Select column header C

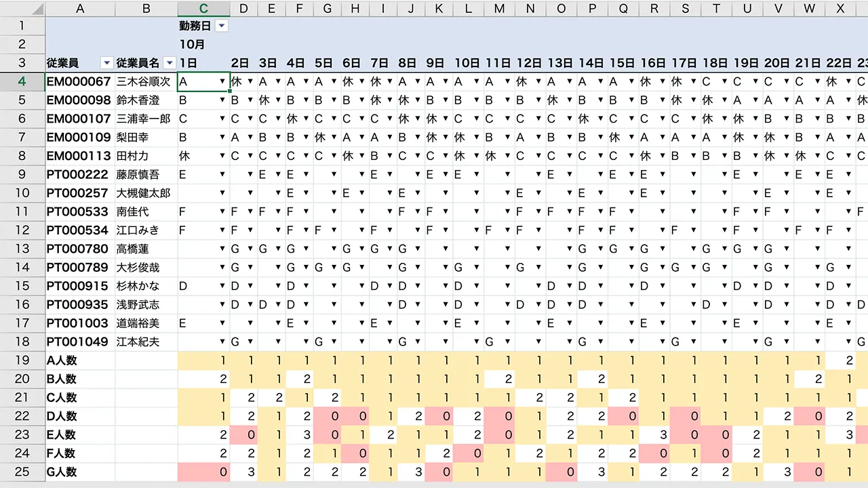[203, 9]
